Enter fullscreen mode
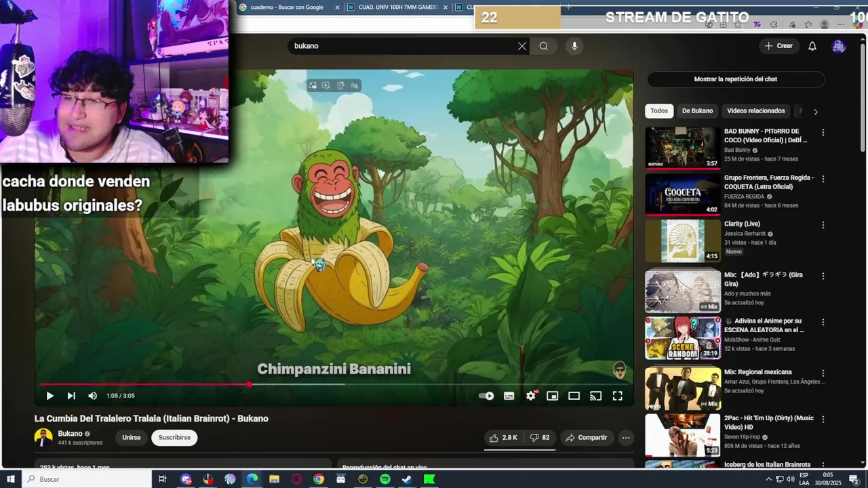Viewport: 868px width, 488px height. coord(618,396)
